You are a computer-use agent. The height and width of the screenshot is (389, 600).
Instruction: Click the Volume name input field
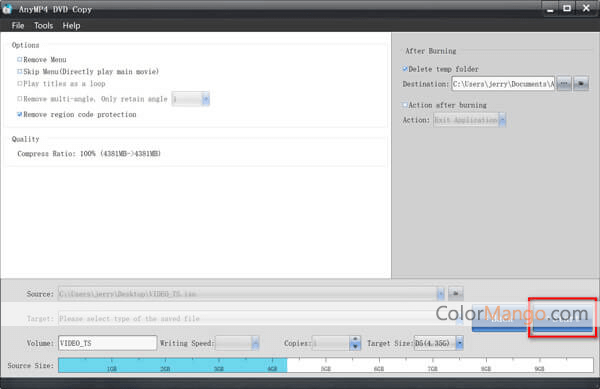tap(107, 343)
